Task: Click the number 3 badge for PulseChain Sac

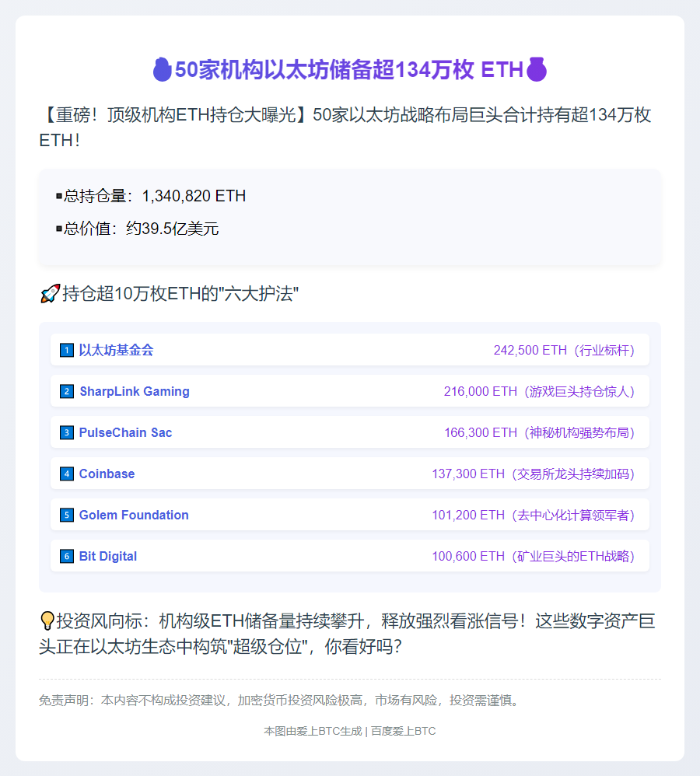Action: tap(67, 432)
